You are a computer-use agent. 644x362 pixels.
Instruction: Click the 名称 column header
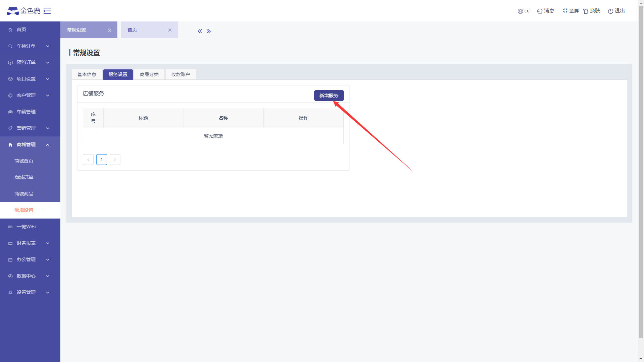click(x=223, y=118)
